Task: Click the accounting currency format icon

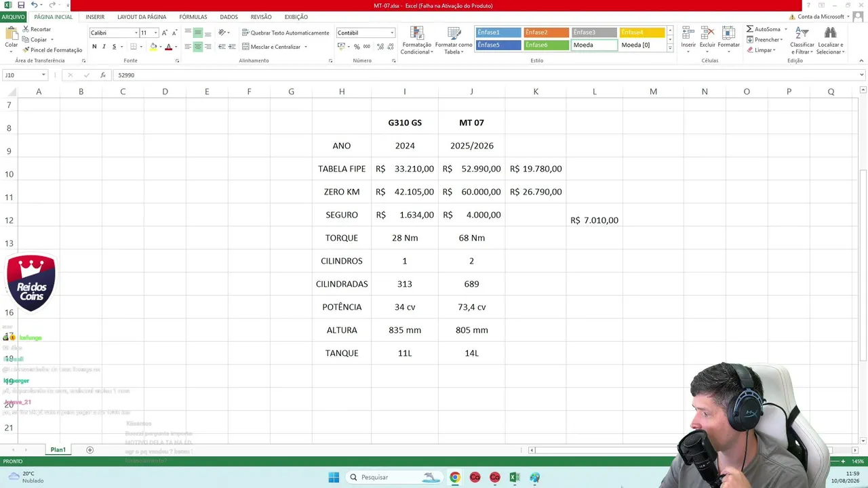Action: click(x=341, y=47)
